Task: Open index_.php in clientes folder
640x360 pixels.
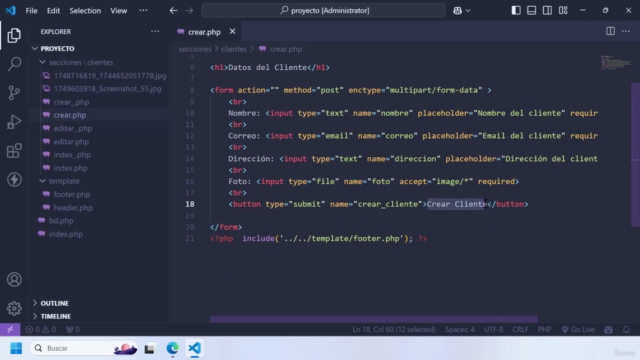Action: click(x=72, y=155)
